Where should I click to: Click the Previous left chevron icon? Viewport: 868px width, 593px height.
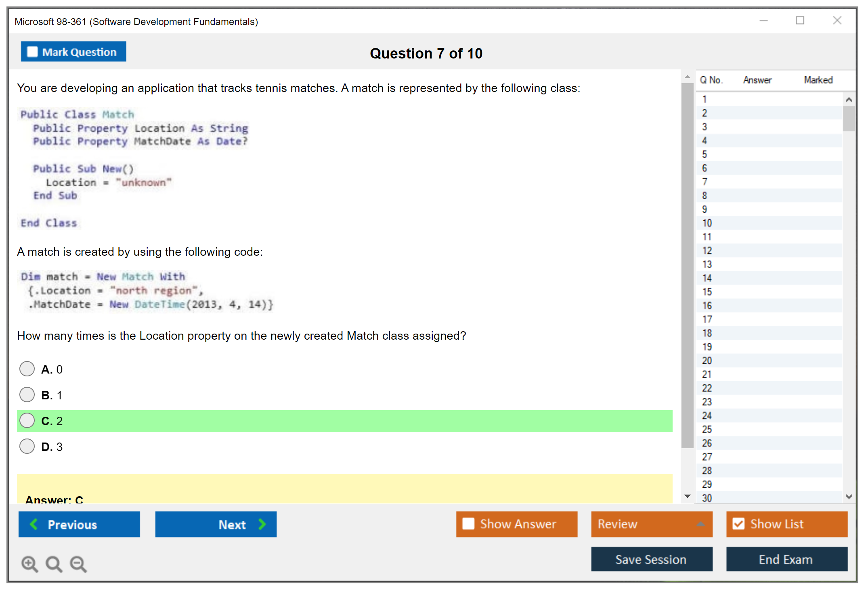[34, 524]
